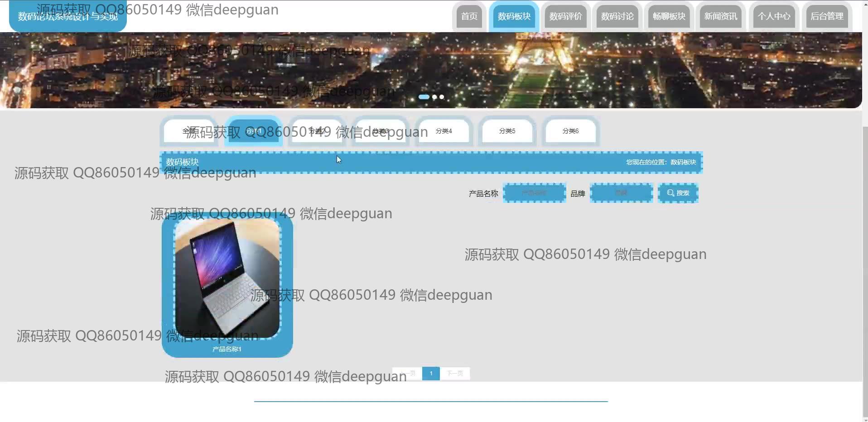Viewport: 868px width, 422px height.
Task: Click the 品牌 brand input field
Action: [x=621, y=193]
